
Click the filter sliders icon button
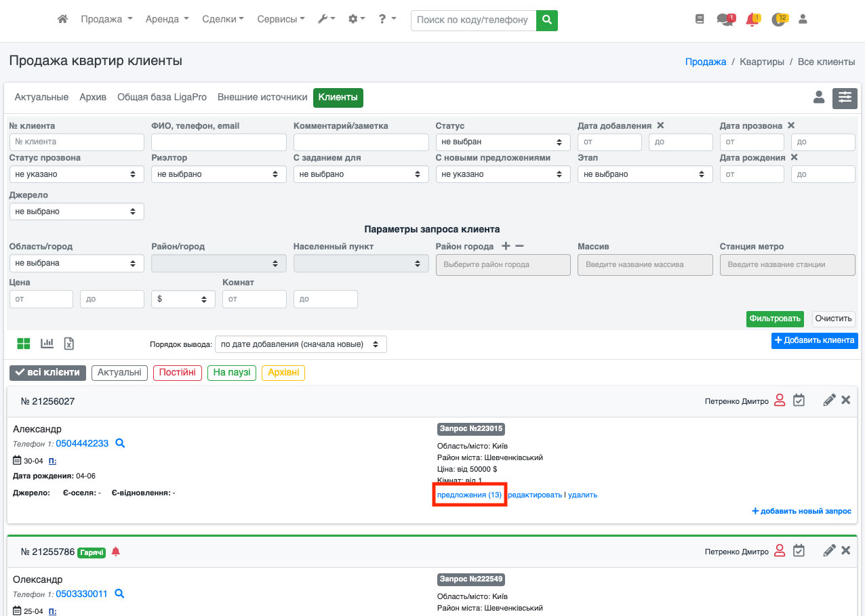pyautogui.click(x=845, y=98)
